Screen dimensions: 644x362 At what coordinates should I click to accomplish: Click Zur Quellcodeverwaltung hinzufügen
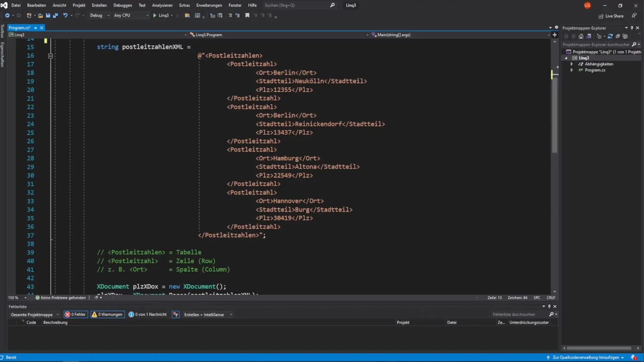pos(585,357)
